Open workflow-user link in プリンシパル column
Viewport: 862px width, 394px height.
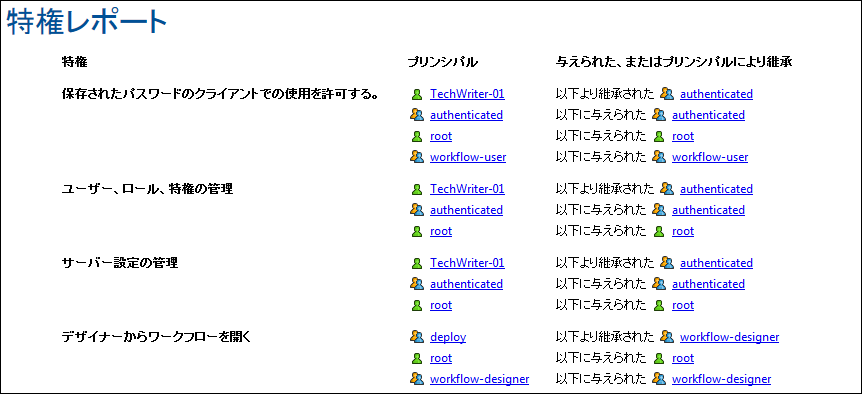(468, 157)
